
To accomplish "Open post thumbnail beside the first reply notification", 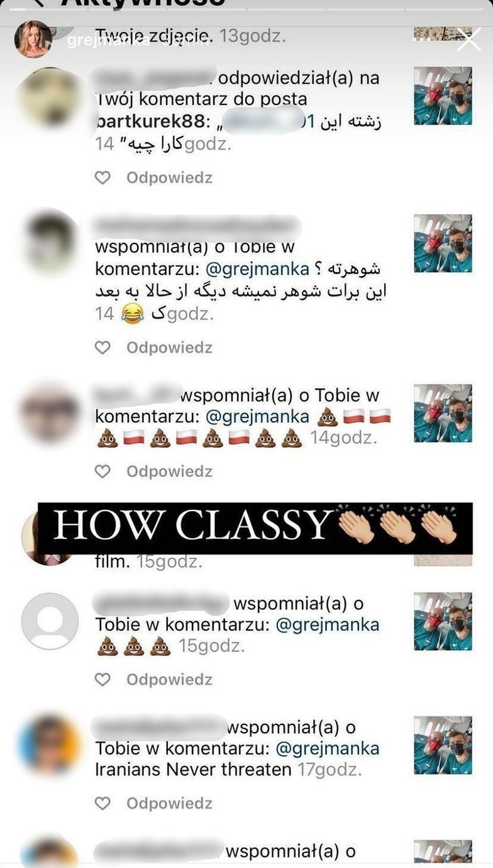I will pyautogui.click(x=443, y=96).
